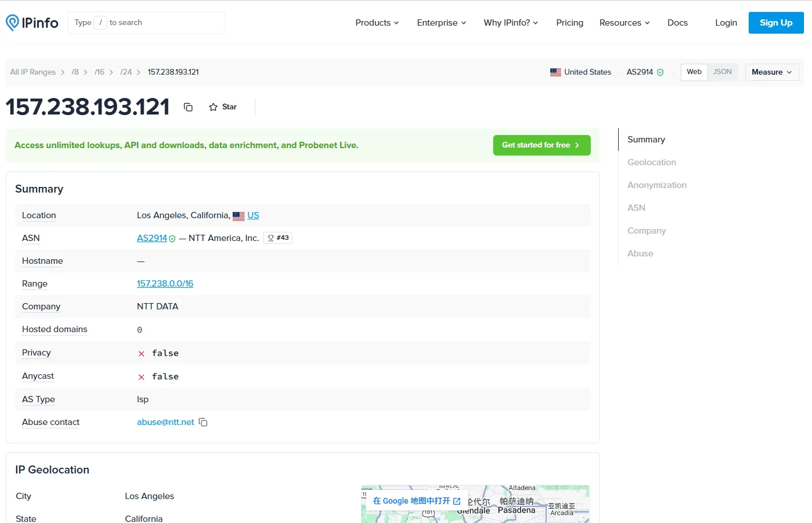Click AS2914 in the breadcrumb bar
Image resolution: width=812 pixels, height=523 pixels.
(x=640, y=72)
